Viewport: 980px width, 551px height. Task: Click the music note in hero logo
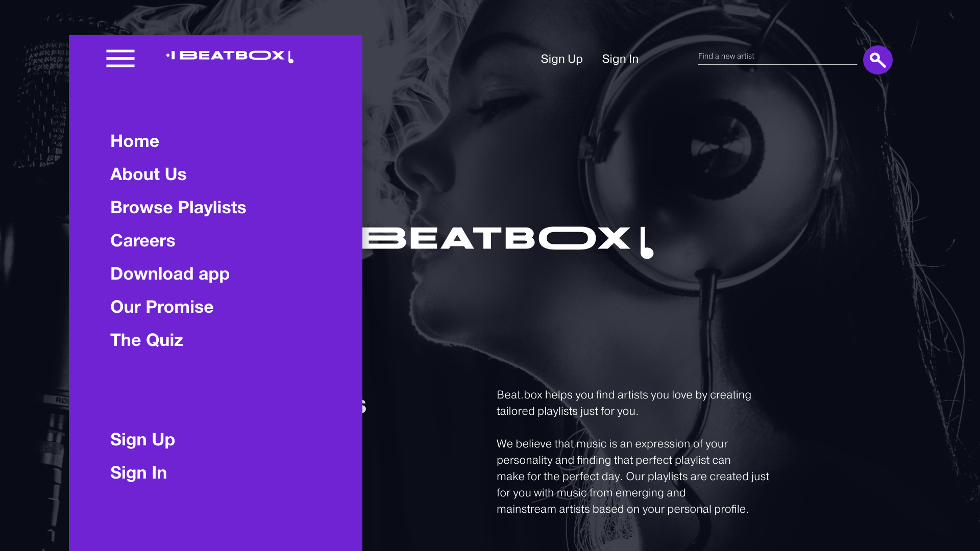647,243
